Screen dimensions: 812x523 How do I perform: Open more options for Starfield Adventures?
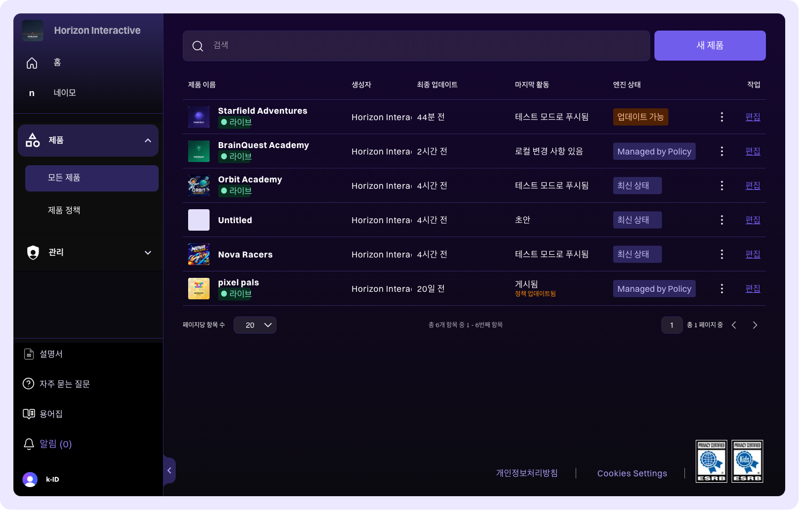click(722, 117)
